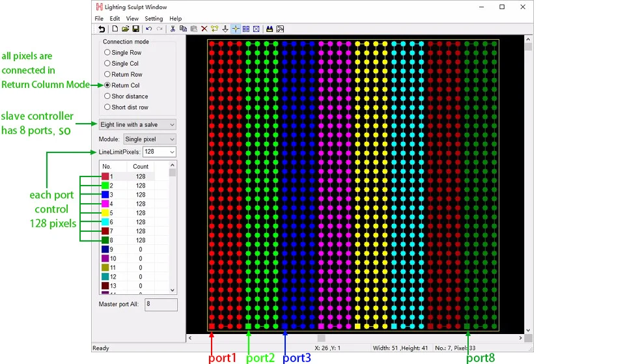
Task: Click the Cut scissors icon
Action: 173,29
